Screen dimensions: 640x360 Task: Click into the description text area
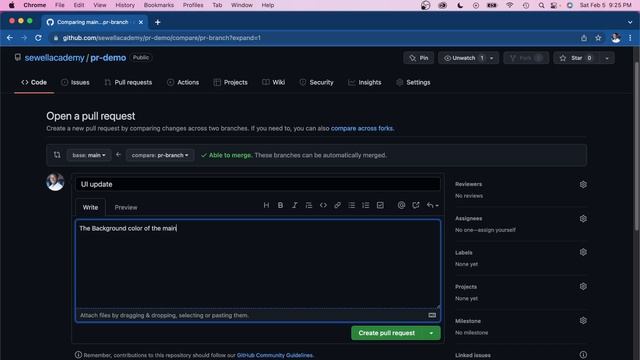pyautogui.click(x=258, y=264)
